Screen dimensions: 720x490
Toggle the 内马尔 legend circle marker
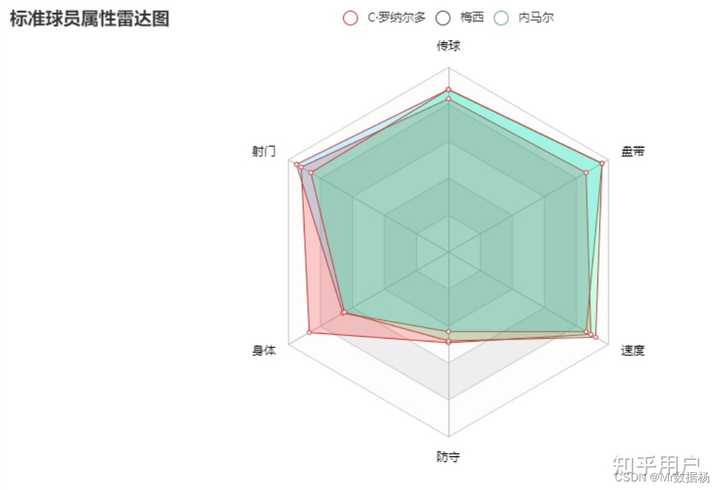tap(501, 18)
